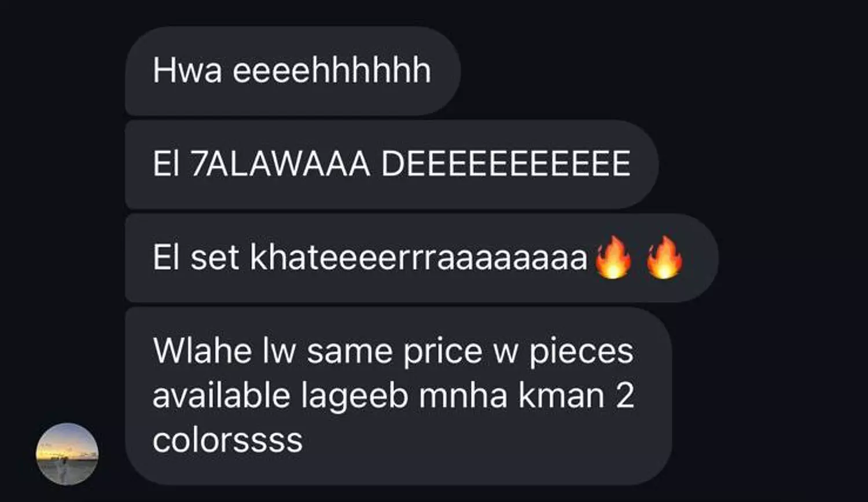
Task: Click the word "khateeeerrraaaaaaaa"
Action: pos(419,257)
